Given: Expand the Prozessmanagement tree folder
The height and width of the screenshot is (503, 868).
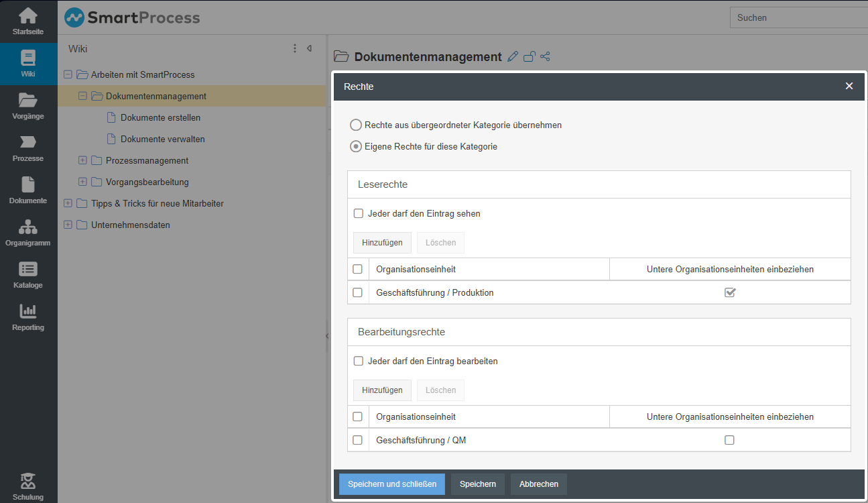Looking at the screenshot, I should [82, 161].
